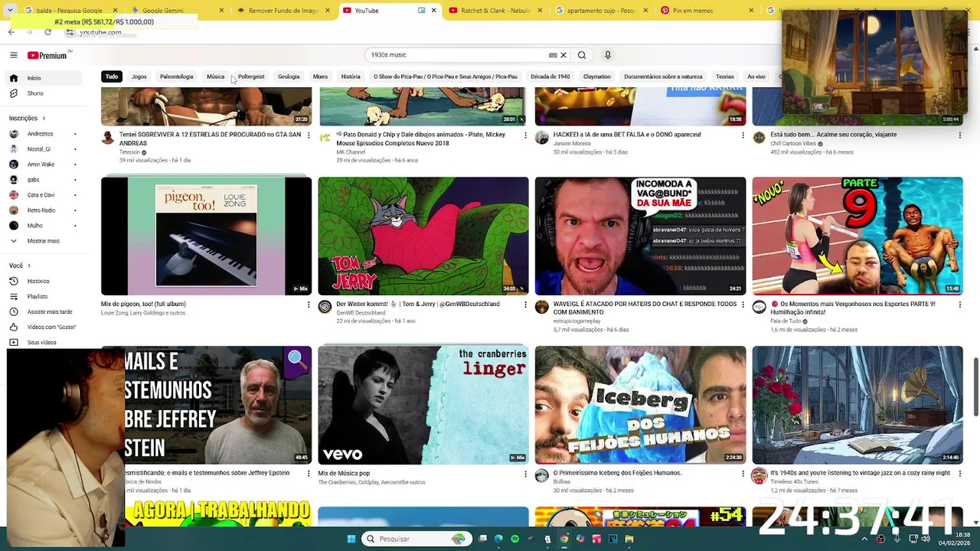Image resolution: width=980 pixels, height=551 pixels.
Task: Open Amin Wake subscription channel
Action: coord(43,165)
